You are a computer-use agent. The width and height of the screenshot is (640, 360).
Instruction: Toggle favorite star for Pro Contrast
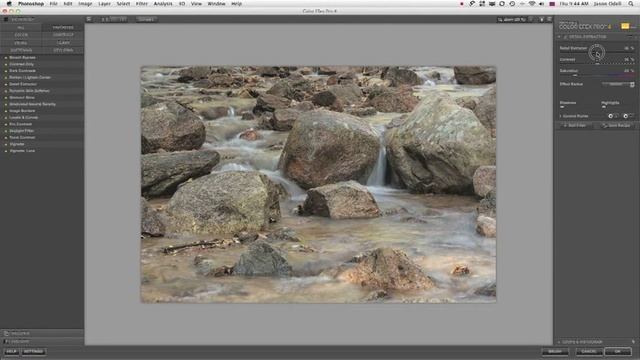point(6,124)
